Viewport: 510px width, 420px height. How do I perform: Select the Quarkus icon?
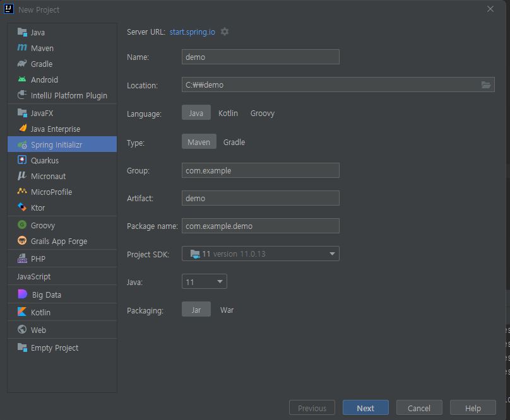tap(22, 160)
